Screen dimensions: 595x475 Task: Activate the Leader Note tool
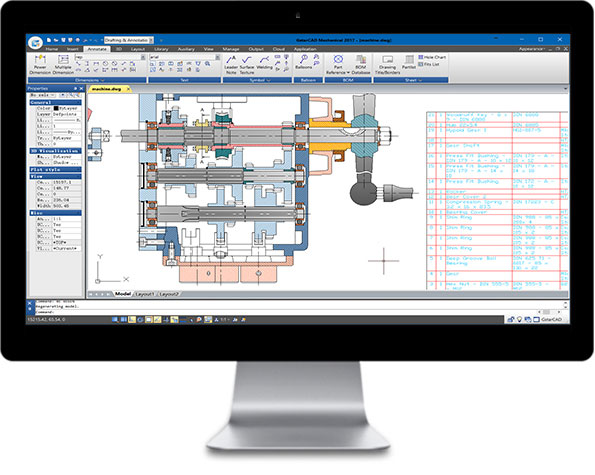point(231,64)
